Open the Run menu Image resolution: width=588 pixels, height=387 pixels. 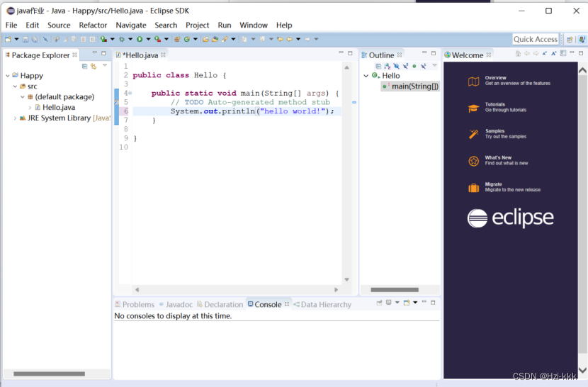pyautogui.click(x=225, y=25)
